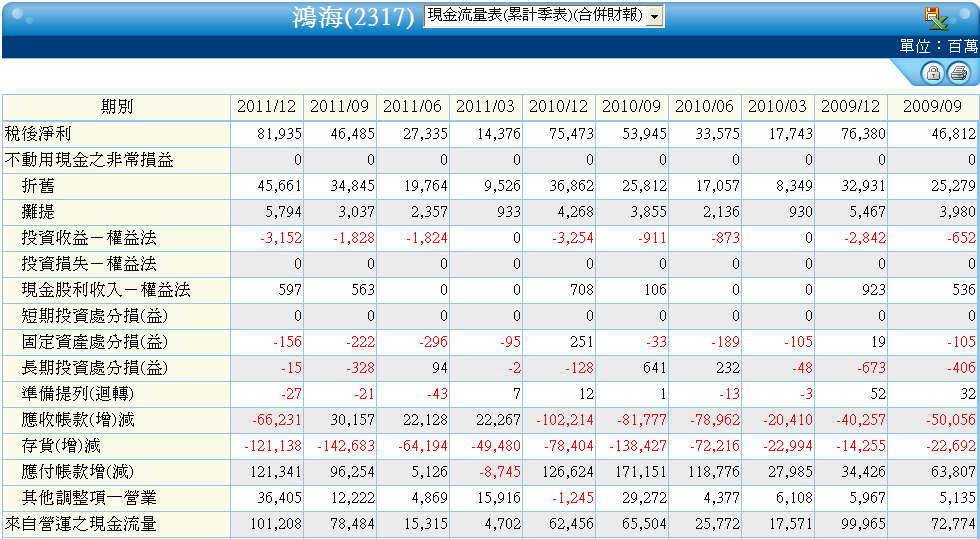This screenshot has height=539, width=980.
Task: Click the 36,405 other adjustments value
Action: pyautogui.click(x=279, y=498)
